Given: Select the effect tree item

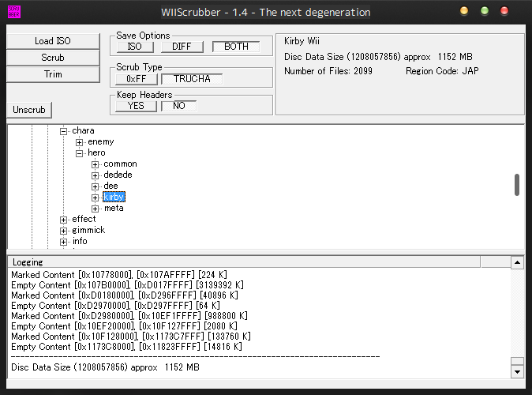Looking at the screenshot, I should [84, 219].
